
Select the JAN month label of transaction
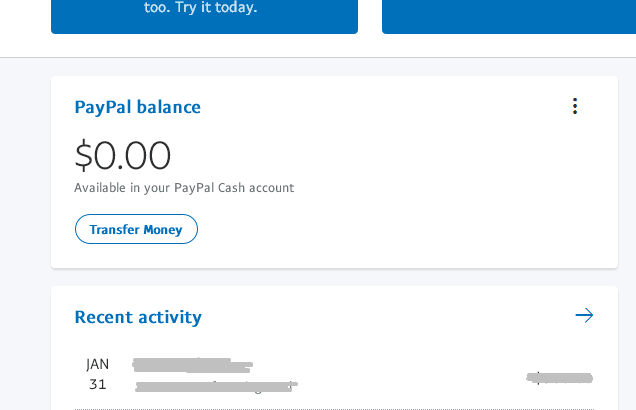97,364
